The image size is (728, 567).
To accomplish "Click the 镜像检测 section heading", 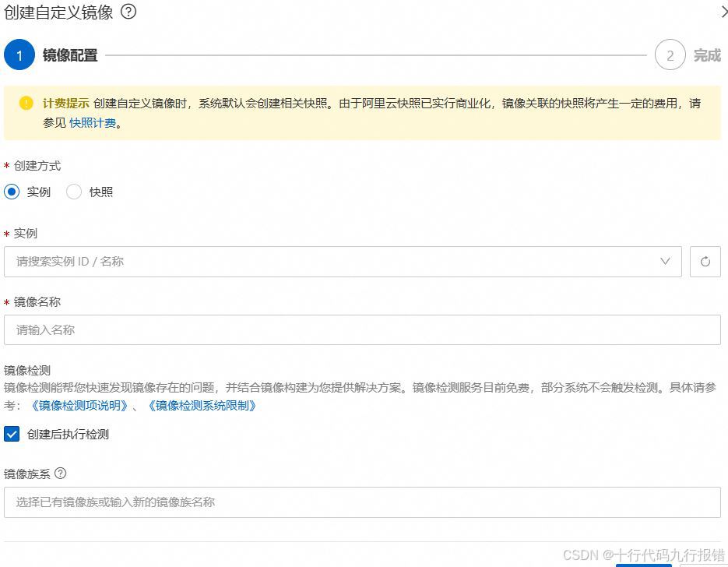I will (x=27, y=370).
